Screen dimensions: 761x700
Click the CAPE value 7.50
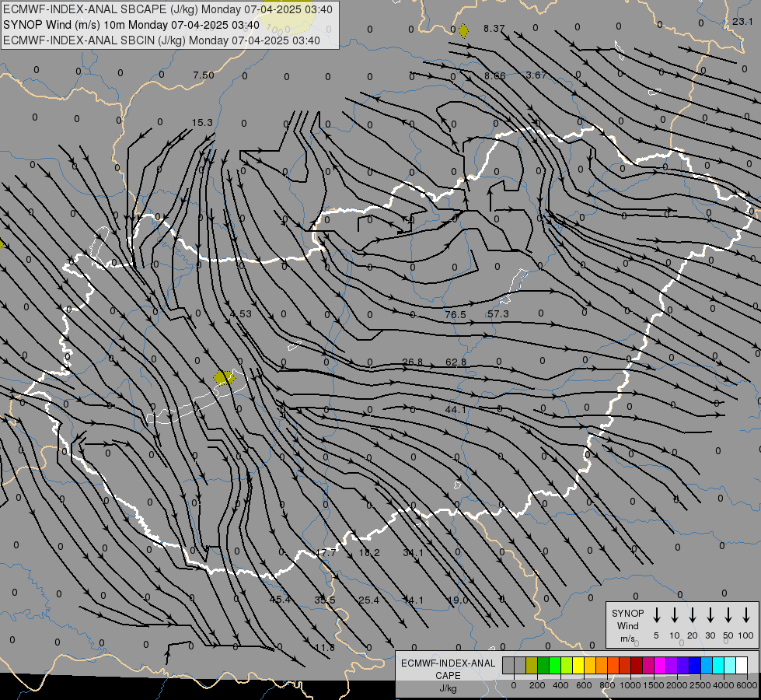click(204, 75)
